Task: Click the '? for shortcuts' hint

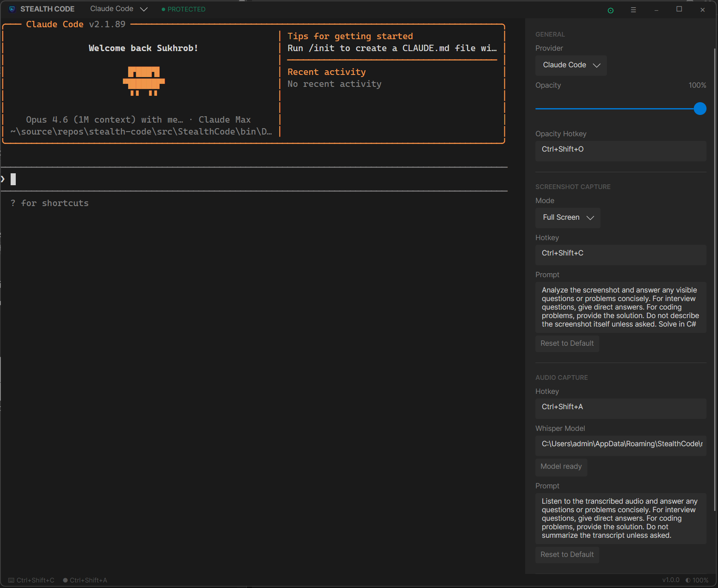Action: [49, 203]
